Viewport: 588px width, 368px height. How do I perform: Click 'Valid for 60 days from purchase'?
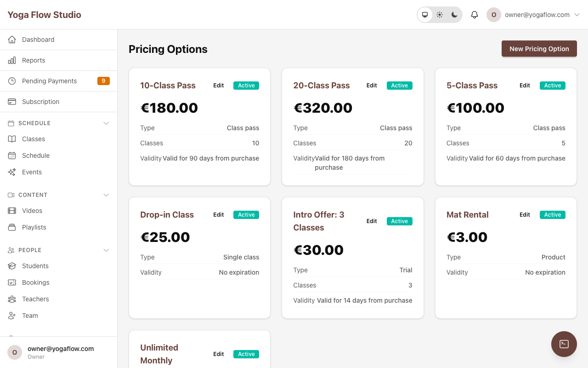(517, 158)
